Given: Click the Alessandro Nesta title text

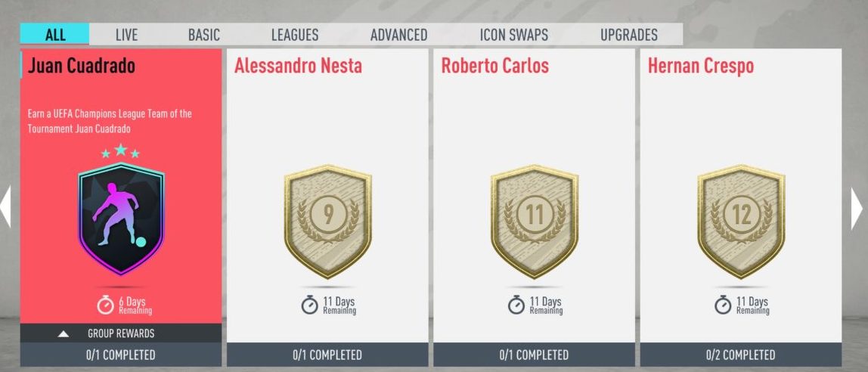Looking at the screenshot, I should pyautogui.click(x=298, y=65).
